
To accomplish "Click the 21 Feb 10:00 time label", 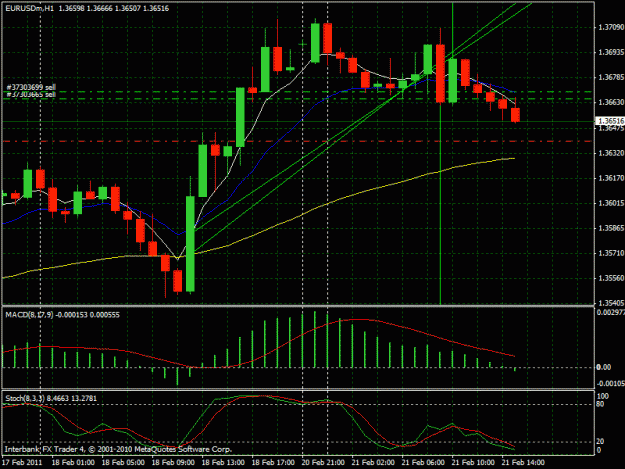I will pyautogui.click(x=473, y=463).
